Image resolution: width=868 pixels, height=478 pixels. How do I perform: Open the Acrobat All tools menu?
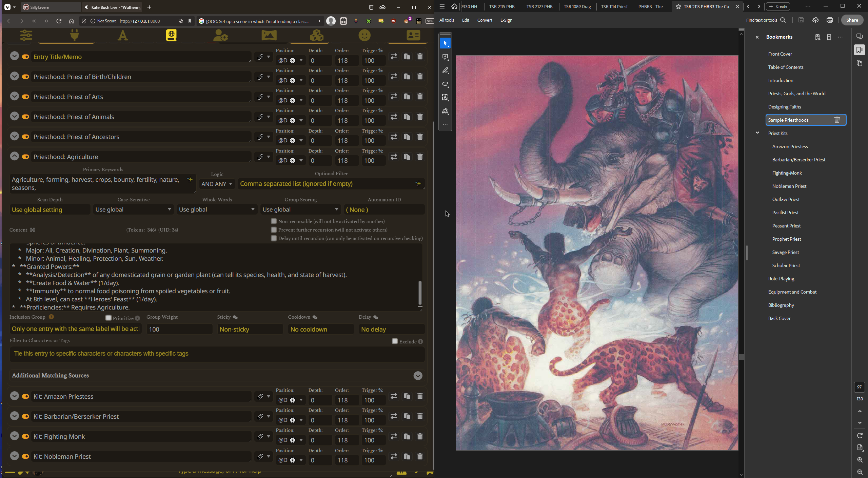coord(447,20)
